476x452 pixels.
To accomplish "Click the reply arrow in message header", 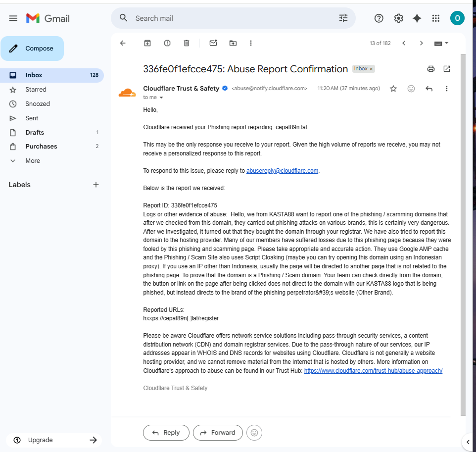I will tap(429, 89).
